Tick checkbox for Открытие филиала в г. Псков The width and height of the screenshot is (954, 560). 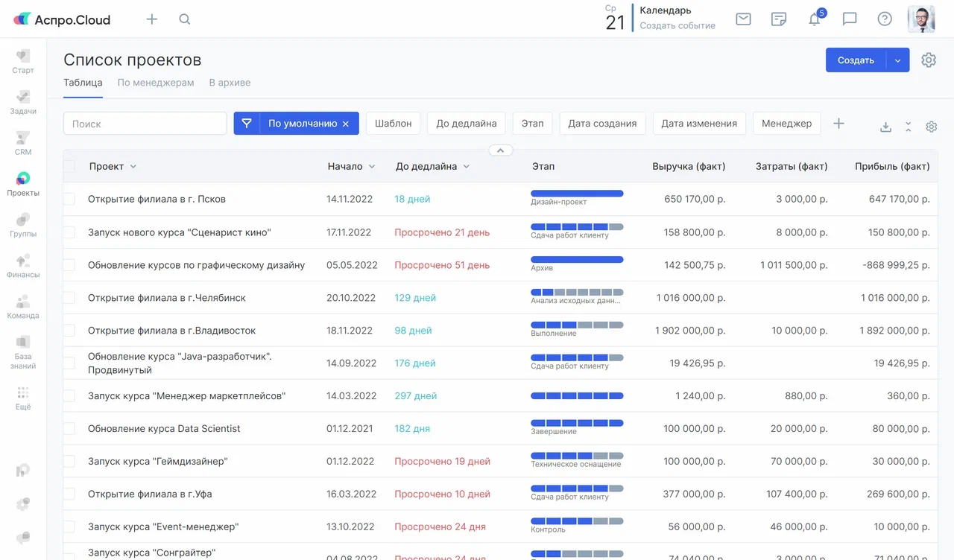(x=69, y=200)
